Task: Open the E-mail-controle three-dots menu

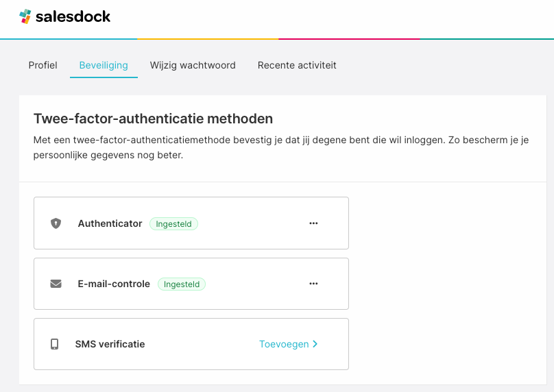Action: [313, 284]
